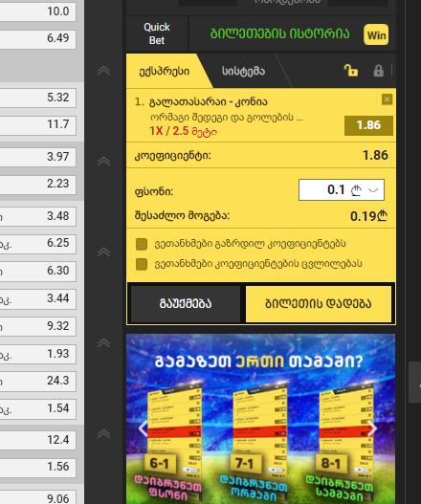The image size is (421, 504).
Task: Show previous promo banner slide
Action: (143, 428)
